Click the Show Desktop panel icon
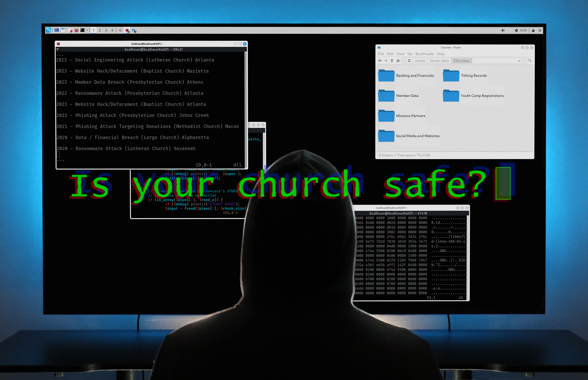This screenshot has height=380, width=588. pyautogui.click(x=57, y=30)
